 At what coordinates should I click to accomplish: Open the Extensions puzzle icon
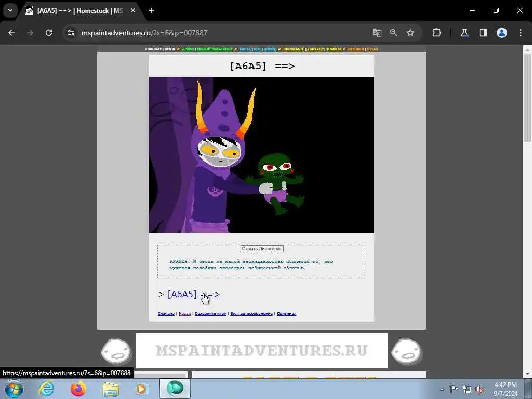click(x=436, y=33)
